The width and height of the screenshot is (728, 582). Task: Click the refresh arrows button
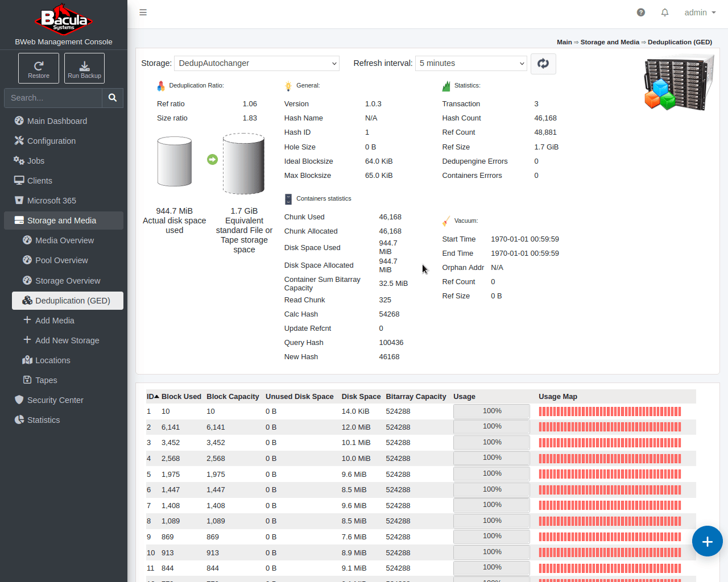[x=543, y=63]
